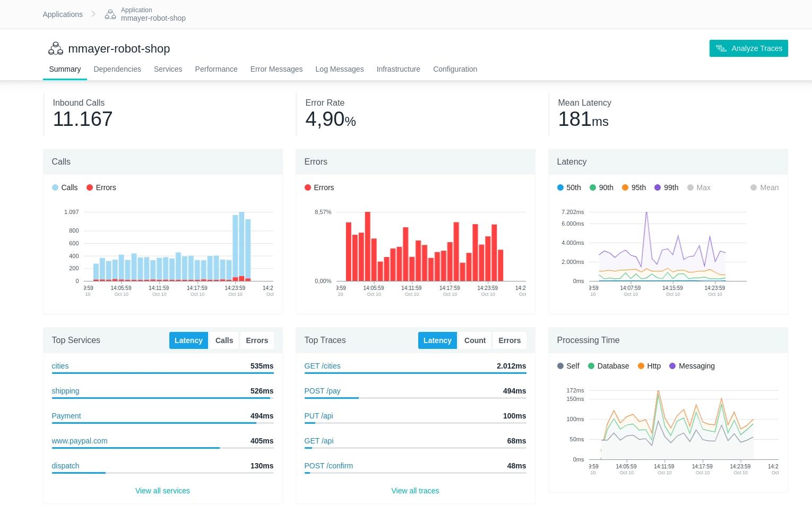The height and width of the screenshot is (530, 812).
Task: Click the application icon in the breadcrumb
Action: (110, 14)
